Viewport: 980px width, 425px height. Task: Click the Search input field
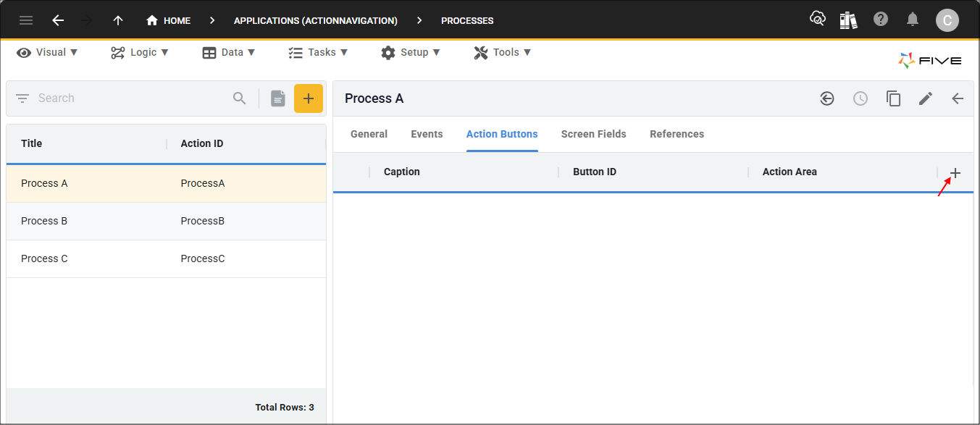click(x=130, y=98)
